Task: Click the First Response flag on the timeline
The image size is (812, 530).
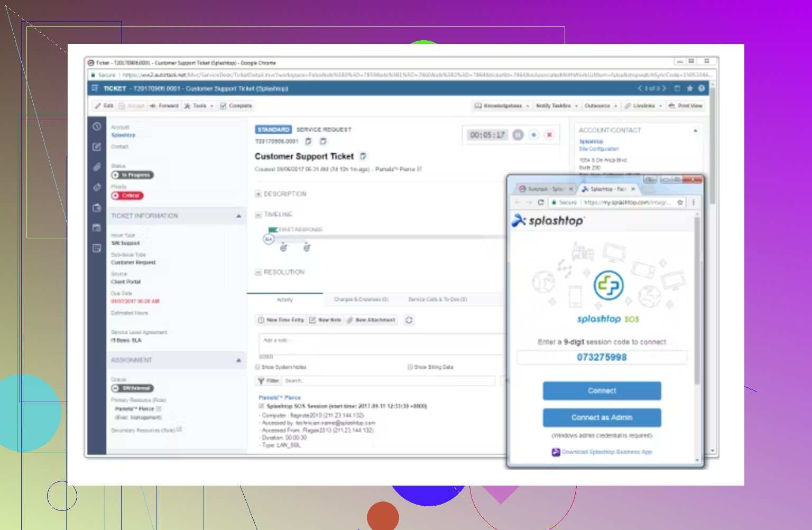Action: pyautogui.click(x=273, y=229)
